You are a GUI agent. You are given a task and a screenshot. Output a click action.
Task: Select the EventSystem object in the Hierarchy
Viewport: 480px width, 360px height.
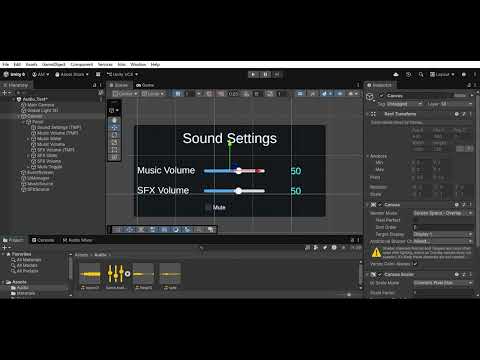point(37,172)
